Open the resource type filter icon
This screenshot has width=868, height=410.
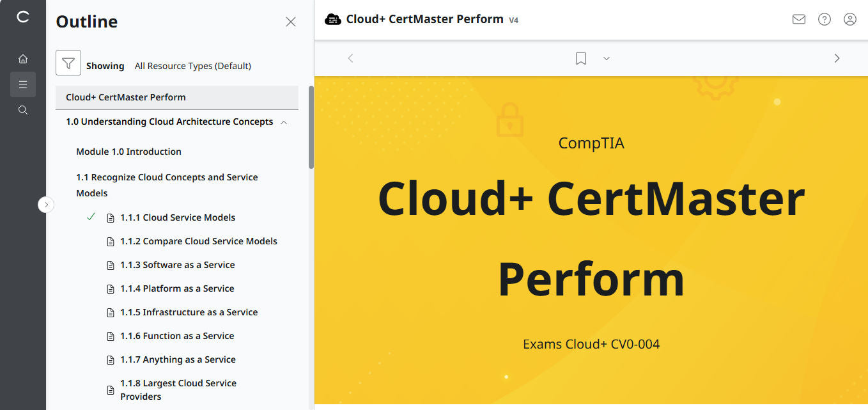(68, 63)
